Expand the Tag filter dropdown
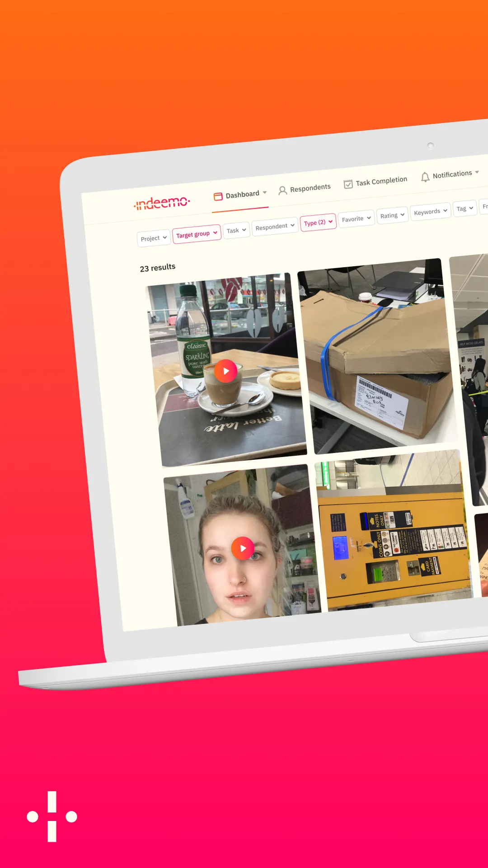Screen dimensions: 488x868 click(x=465, y=208)
